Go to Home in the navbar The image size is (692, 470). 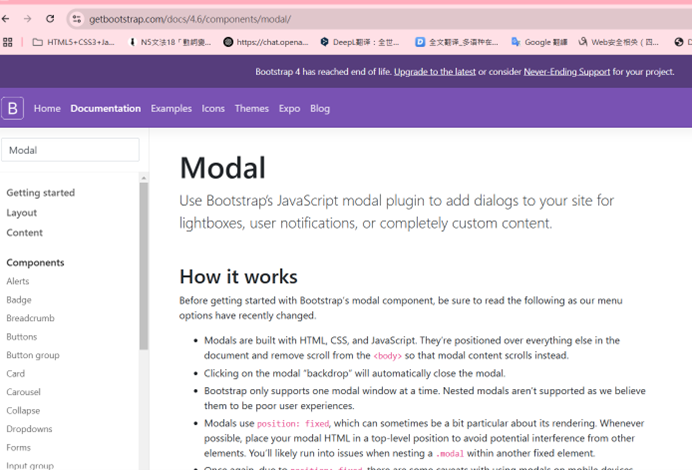47,109
